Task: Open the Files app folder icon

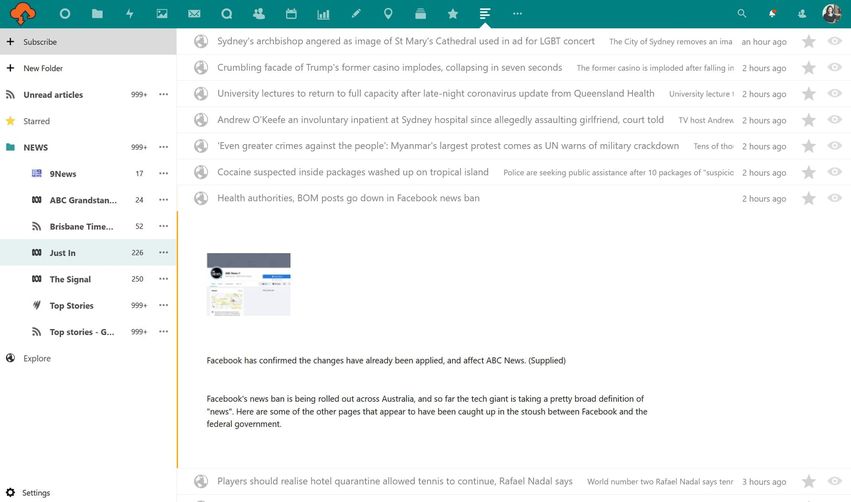Action: point(97,14)
